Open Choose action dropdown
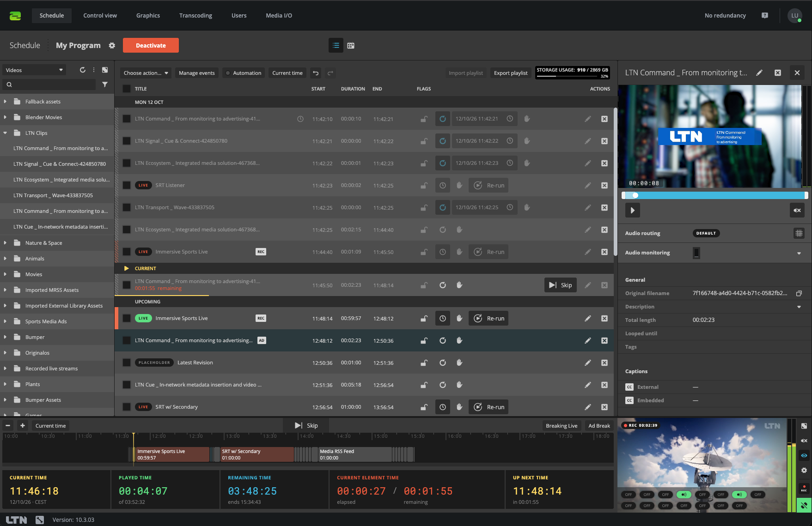The width and height of the screenshot is (812, 526). coord(146,73)
